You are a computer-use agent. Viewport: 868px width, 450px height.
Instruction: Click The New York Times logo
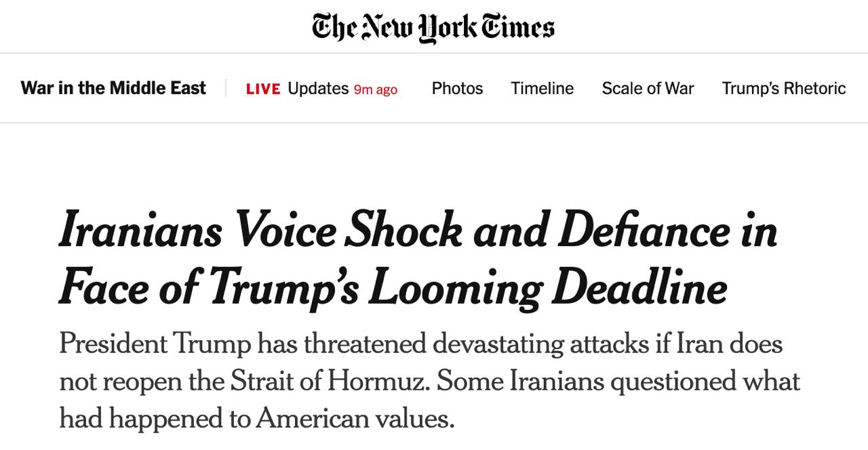pos(433,27)
